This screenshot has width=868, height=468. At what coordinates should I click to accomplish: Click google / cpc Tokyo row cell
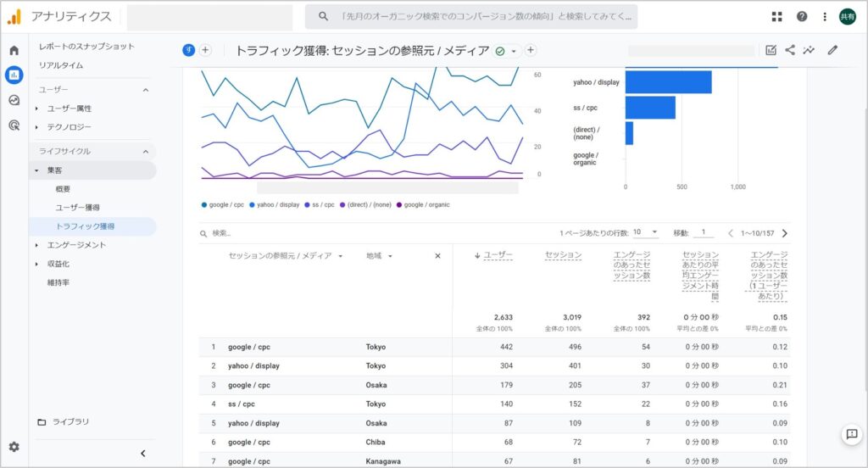249,348
